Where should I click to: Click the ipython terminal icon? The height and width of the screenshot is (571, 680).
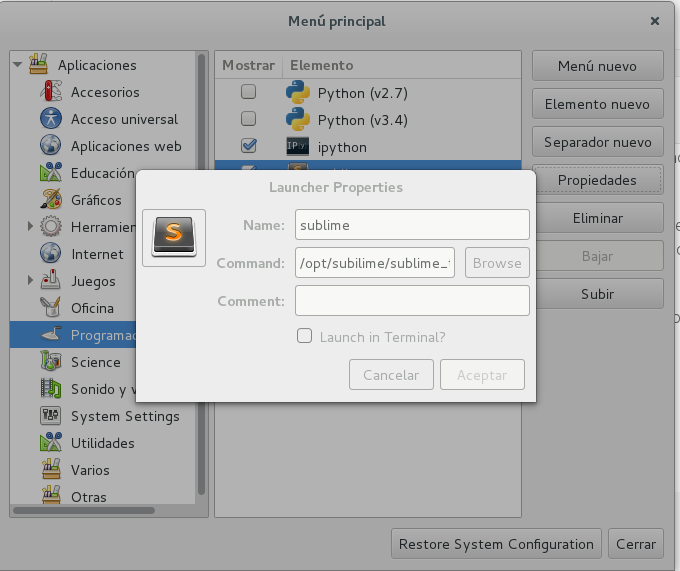[x=298, y=147]
